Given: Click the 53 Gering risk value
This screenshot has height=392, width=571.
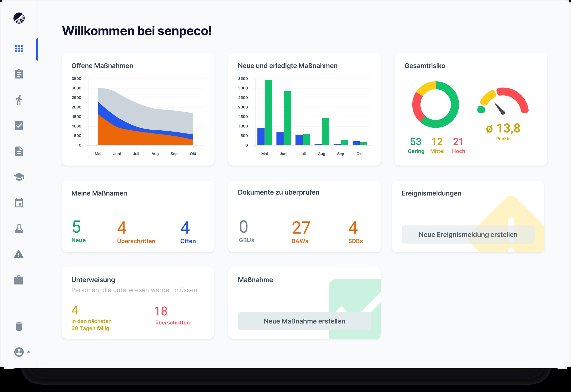Looking at the screenshot, I should tap(416, 145).
